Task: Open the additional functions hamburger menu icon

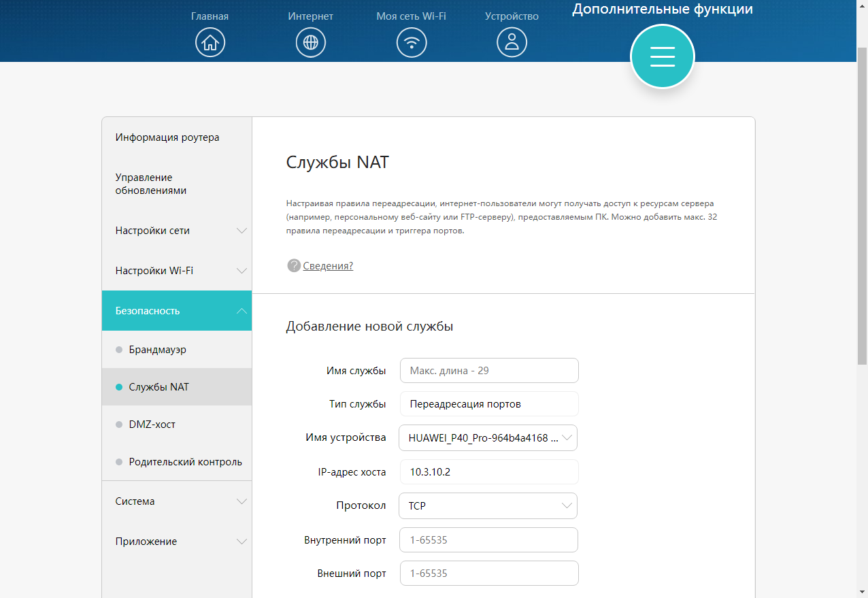Action: pos(663,56)
